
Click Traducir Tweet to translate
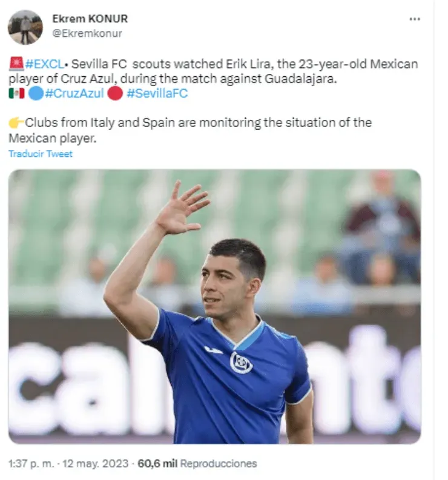[x=41, y=154]
